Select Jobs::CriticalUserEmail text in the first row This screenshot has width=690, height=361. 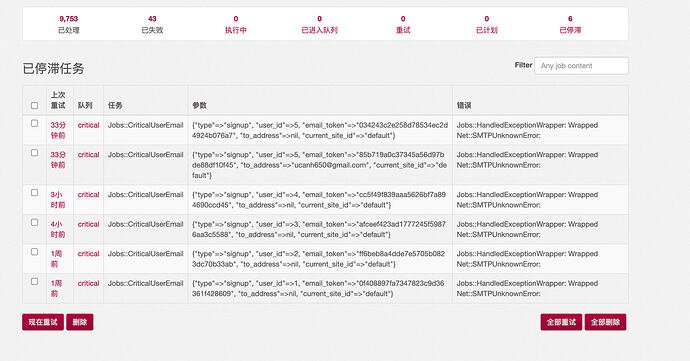click(x=146, y=125)
